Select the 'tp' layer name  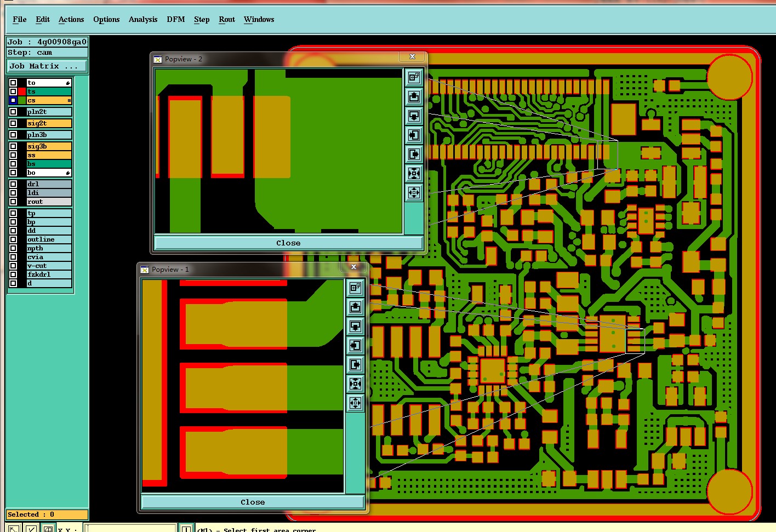click(x=49, y=213)
